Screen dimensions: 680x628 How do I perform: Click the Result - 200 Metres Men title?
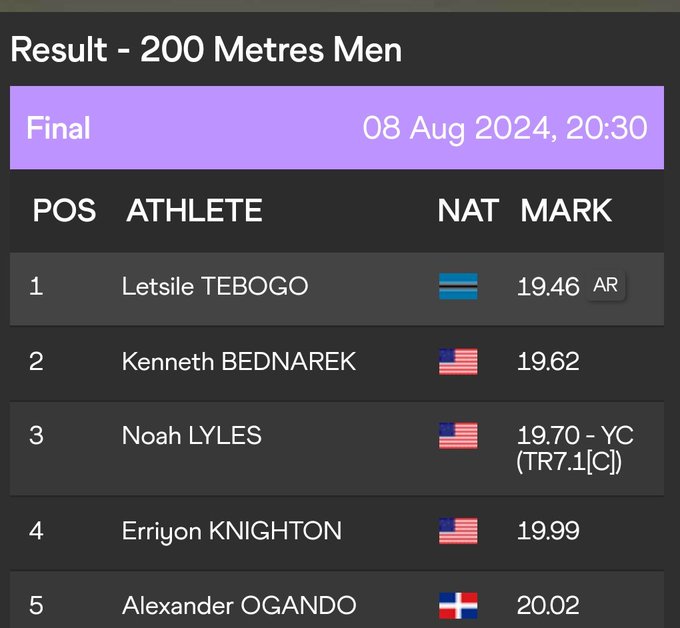tap(206, 49)
